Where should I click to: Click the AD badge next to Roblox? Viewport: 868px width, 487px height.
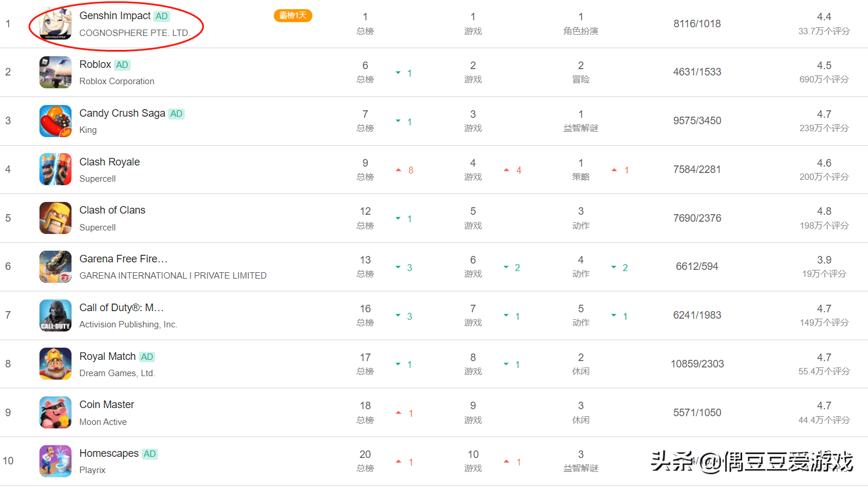(122, 65)
